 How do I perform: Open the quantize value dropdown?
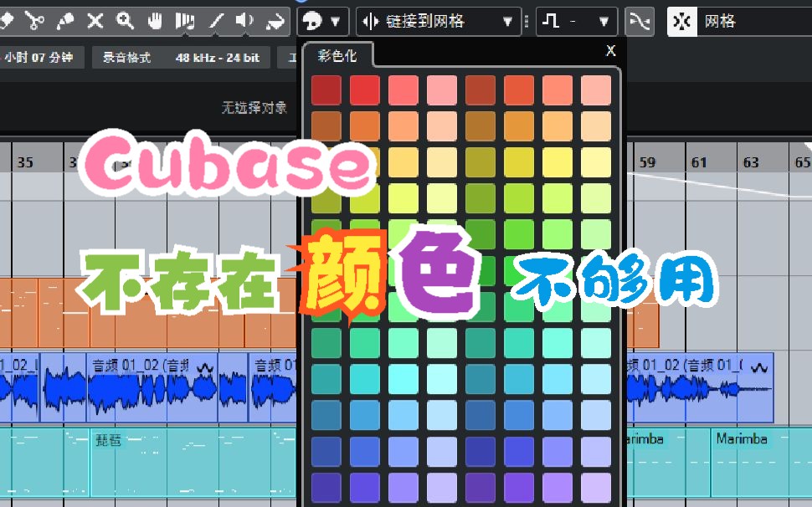[x=578, y=22]
